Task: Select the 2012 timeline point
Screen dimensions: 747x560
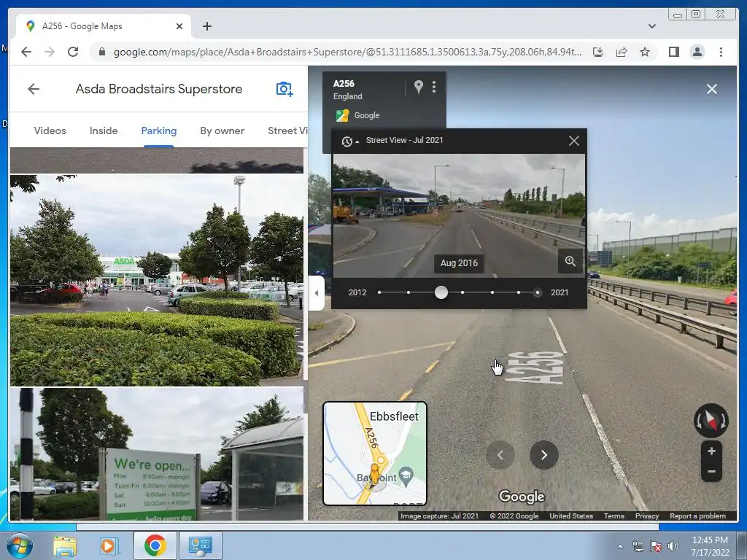Action: [379, 292]
